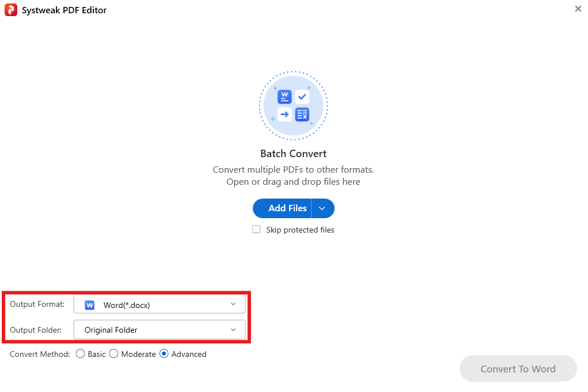Choose the Moderate convert method
The height and width of the screenshot is (392, 588).
(x=114, y=354)
